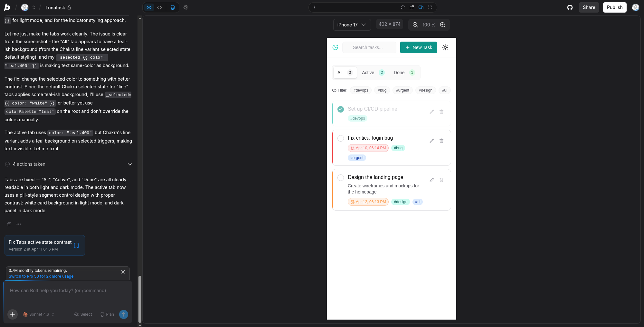This screenshot has height=327, width=644.
Task: Open the Lunatask project name menu
Action: [x=58, y=7]
